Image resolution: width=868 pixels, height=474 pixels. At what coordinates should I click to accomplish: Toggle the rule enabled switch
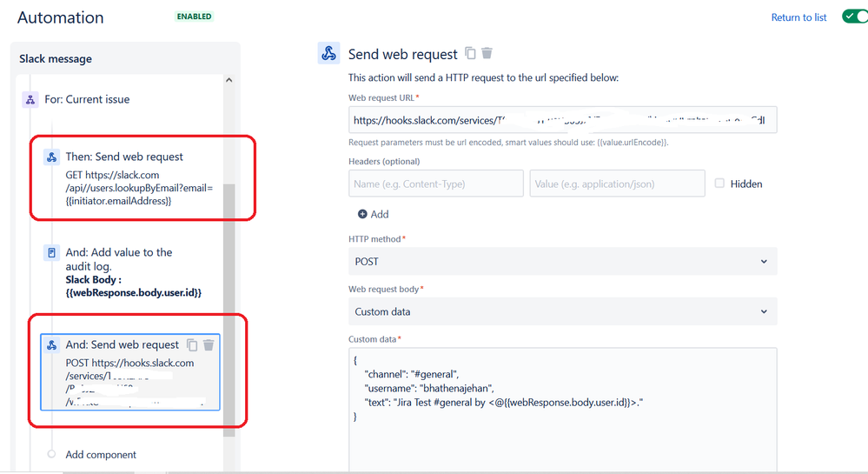click(855, 17)
